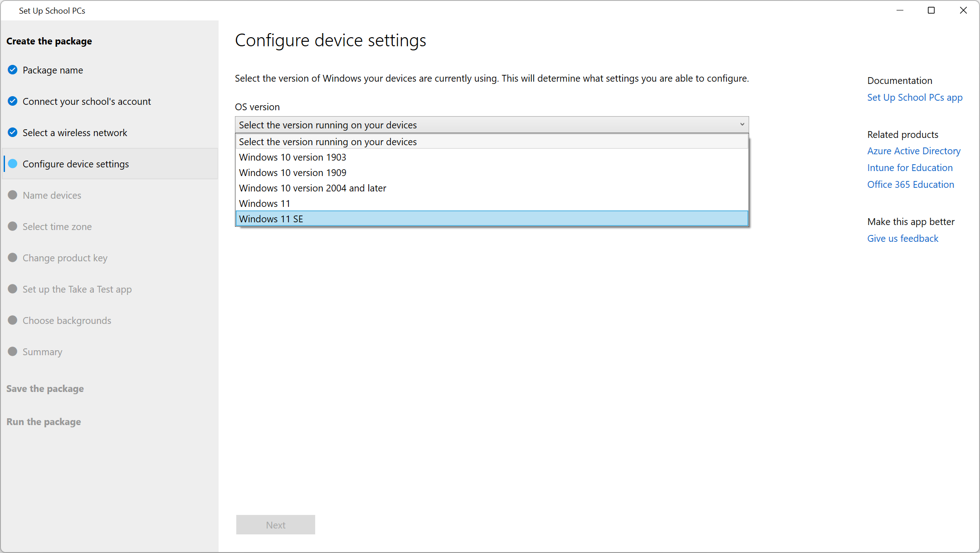Image resolution: width=980 pixels, height=553 pixels.
Task: Click the Intune for Education related link
Action: (909, 168)
